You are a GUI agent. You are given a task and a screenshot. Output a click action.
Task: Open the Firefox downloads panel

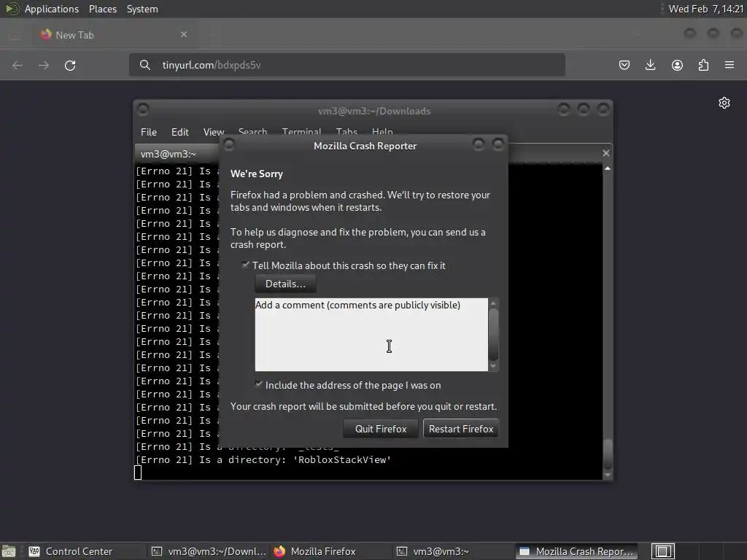pos(650,65)
